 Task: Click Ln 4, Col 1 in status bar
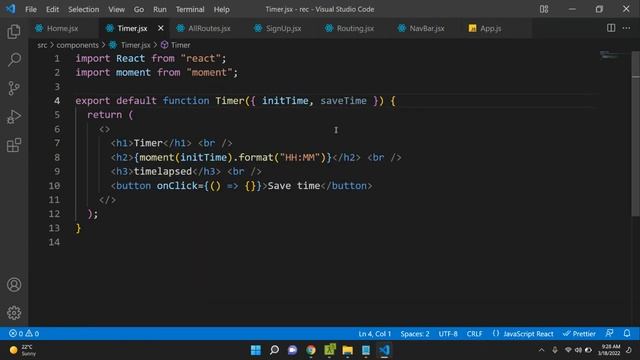pos(375,333)
